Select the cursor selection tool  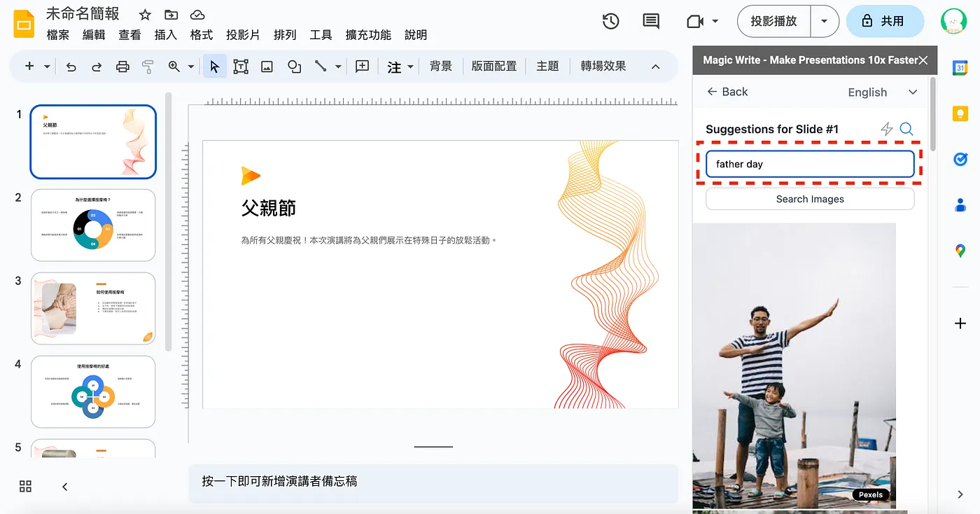[215, 67]
